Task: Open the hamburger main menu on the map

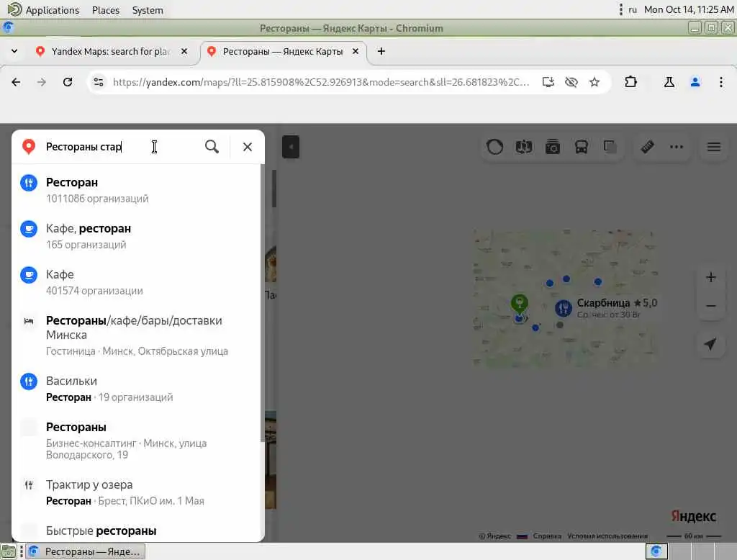Action: point(713,147)
